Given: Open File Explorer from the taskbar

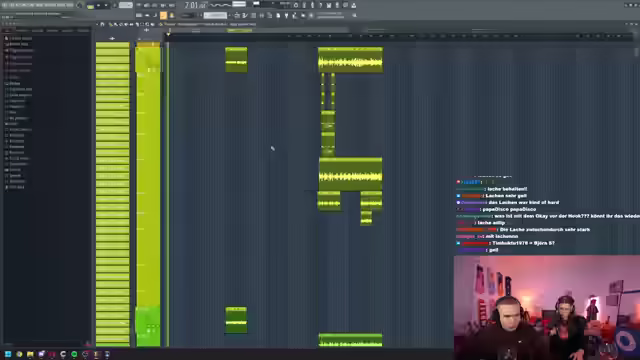Looking at the screenshot, I should coord(30,354).
